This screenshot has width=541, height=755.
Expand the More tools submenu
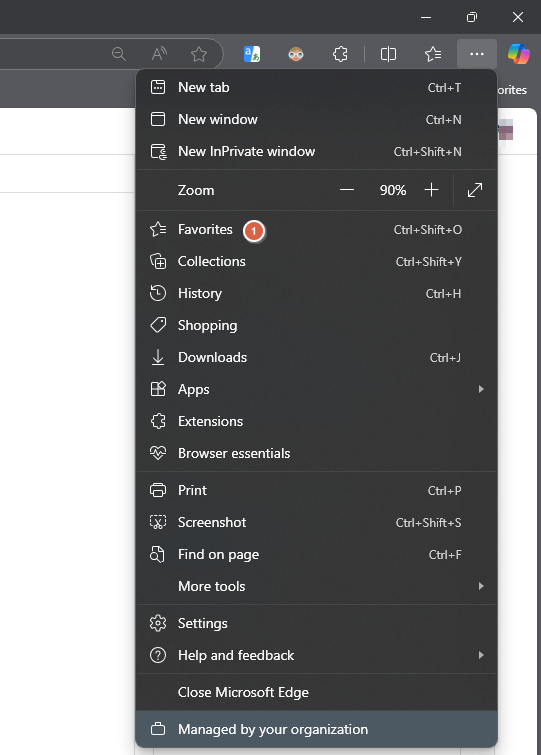click(317, 586)
